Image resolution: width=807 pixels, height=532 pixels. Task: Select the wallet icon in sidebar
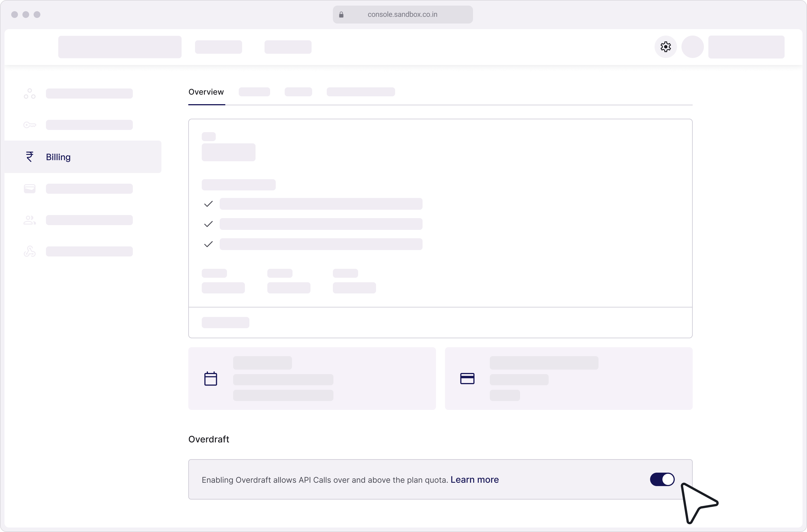pos(29,189)
